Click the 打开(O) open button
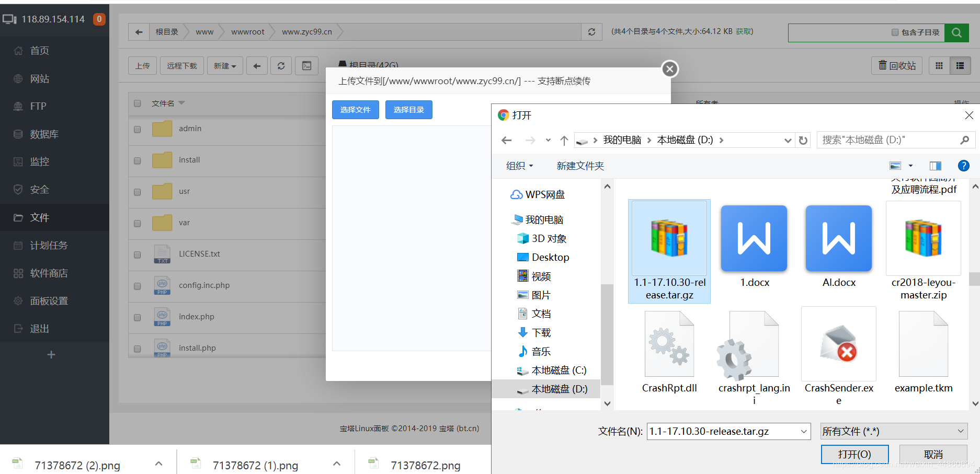The height and width of the screenshot is (474, 980). (x=854, y=454)
